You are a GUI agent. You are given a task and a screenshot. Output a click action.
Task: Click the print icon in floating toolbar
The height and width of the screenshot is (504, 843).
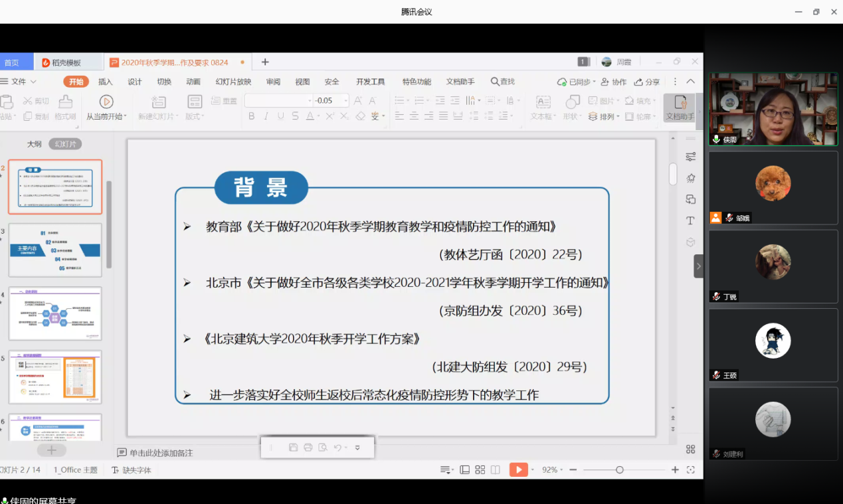tap(308, 448)
